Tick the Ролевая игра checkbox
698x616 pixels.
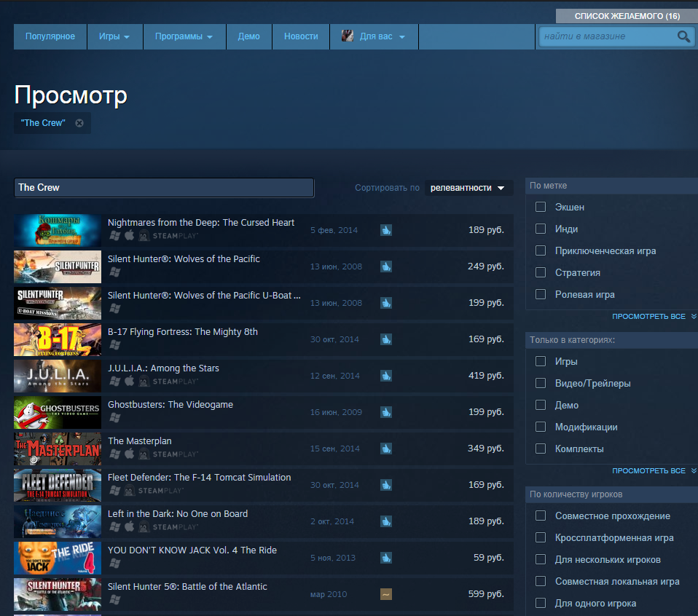pyautogui.click(x=541, y=294)
